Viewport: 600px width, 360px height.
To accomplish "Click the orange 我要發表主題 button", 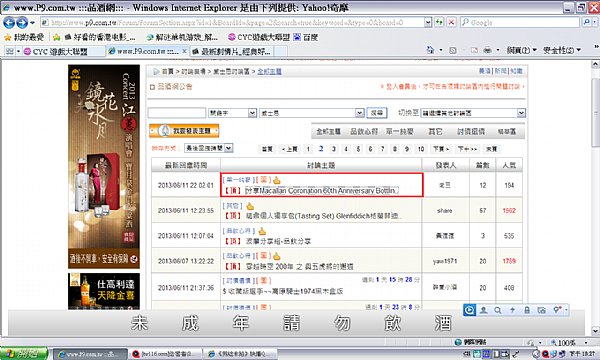I will 184,131.
